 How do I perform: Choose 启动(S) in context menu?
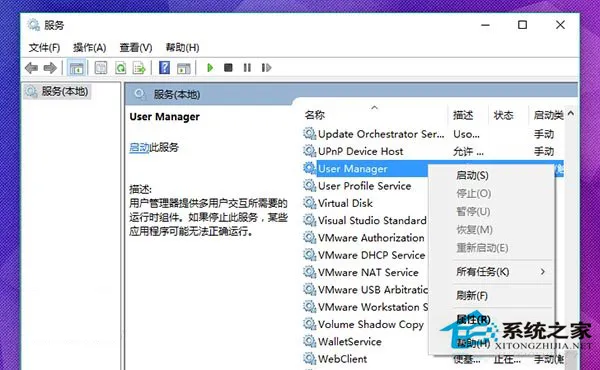[472, 176]
